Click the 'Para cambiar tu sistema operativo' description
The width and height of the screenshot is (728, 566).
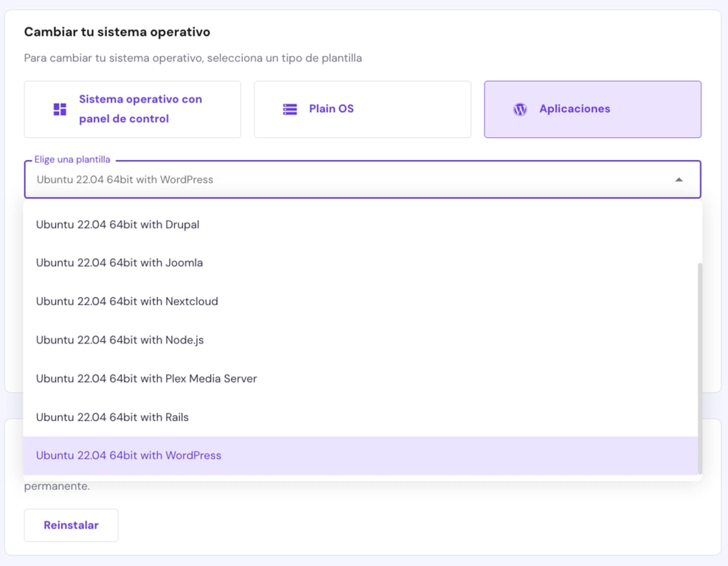coord(193,58)
